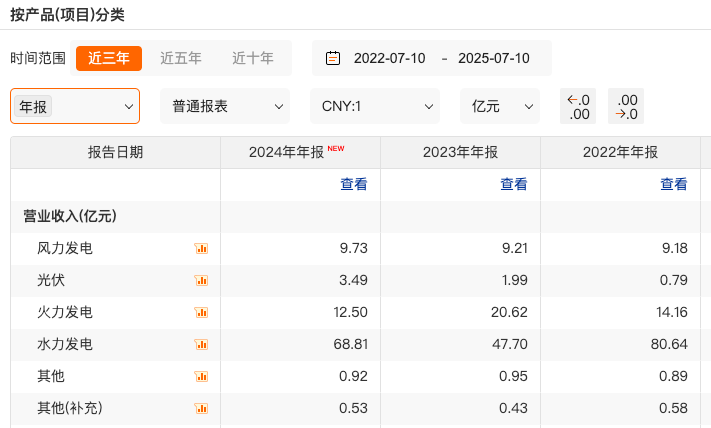Click 查看 link under 2024年年报
711x428 pixels.
pos(354,184)
